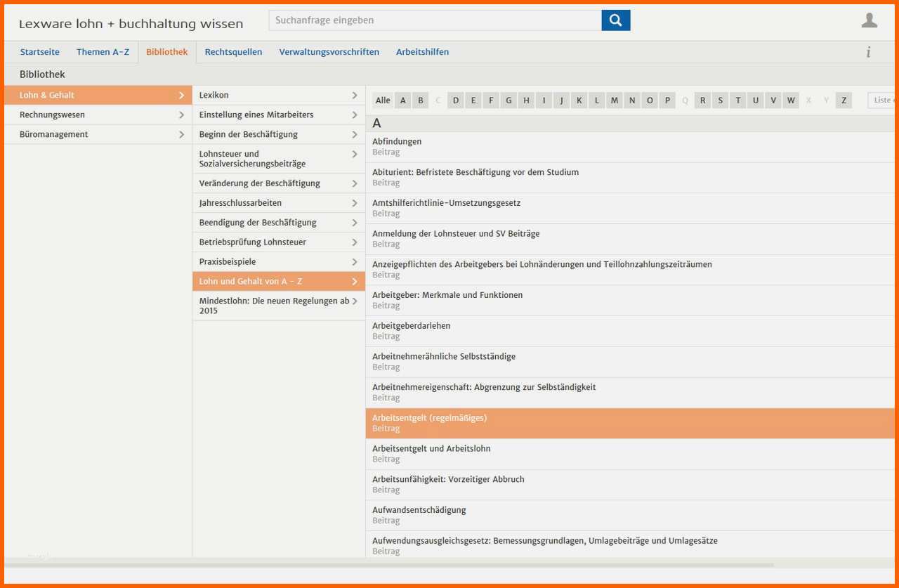899x588 pixels.
Task: Filter list by letter E
Action: click(x=473, y=100)
